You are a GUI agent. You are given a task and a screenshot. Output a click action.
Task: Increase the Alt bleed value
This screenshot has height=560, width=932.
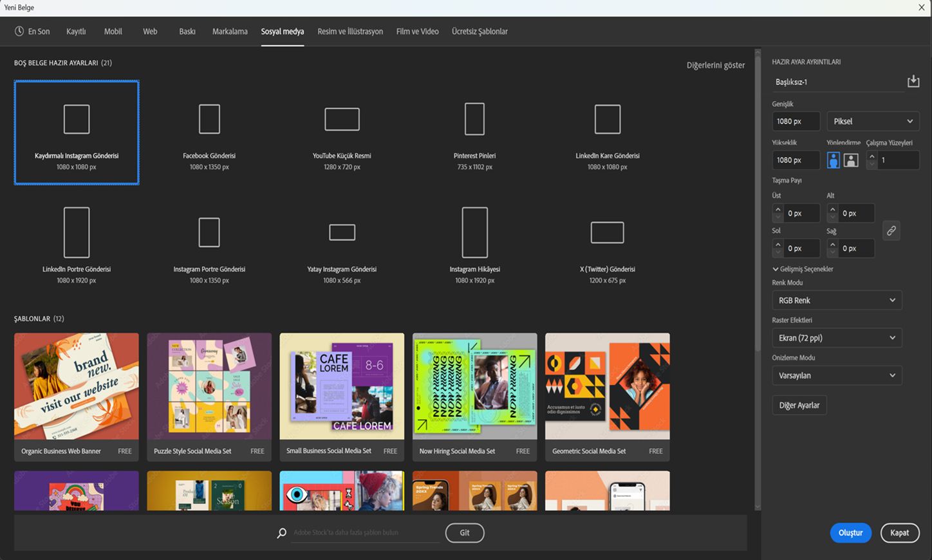coord(832,209)
